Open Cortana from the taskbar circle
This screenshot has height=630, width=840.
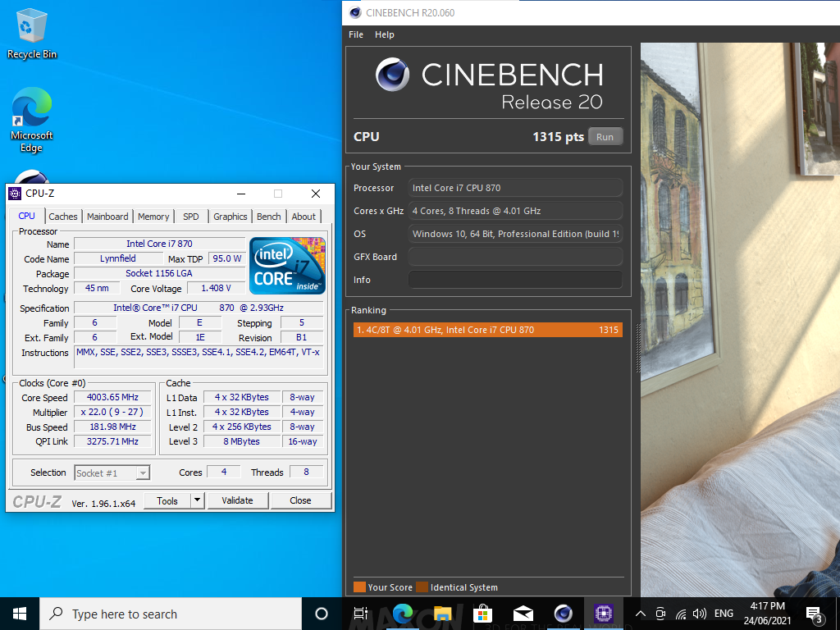[322, 614]
